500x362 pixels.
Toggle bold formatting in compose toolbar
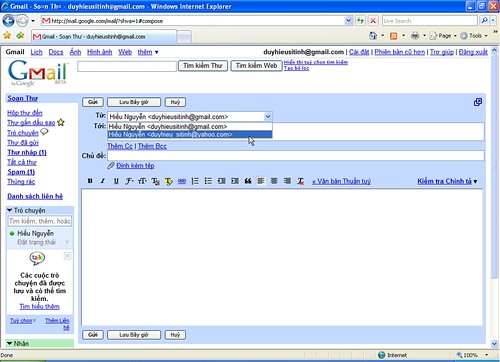(x=90, y=181)
